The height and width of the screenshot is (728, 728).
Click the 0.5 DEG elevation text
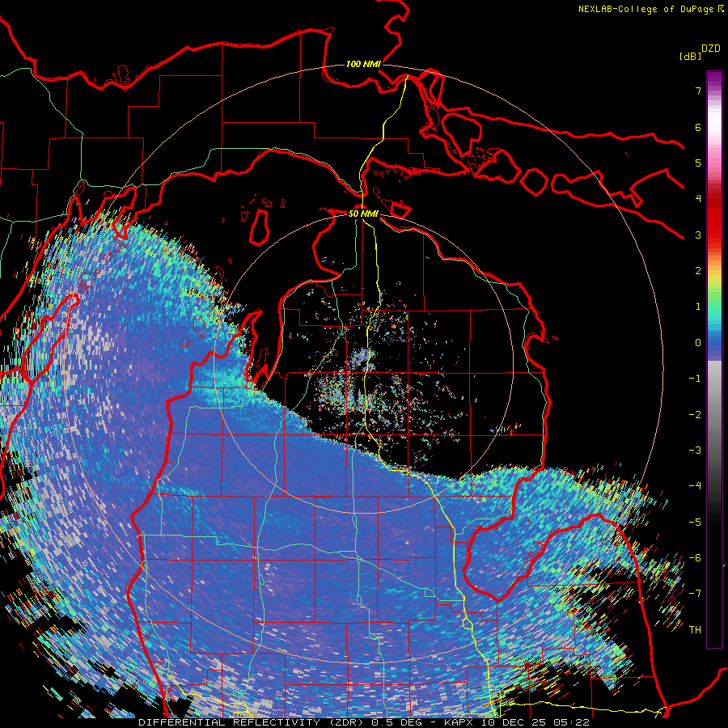[396, 722]
